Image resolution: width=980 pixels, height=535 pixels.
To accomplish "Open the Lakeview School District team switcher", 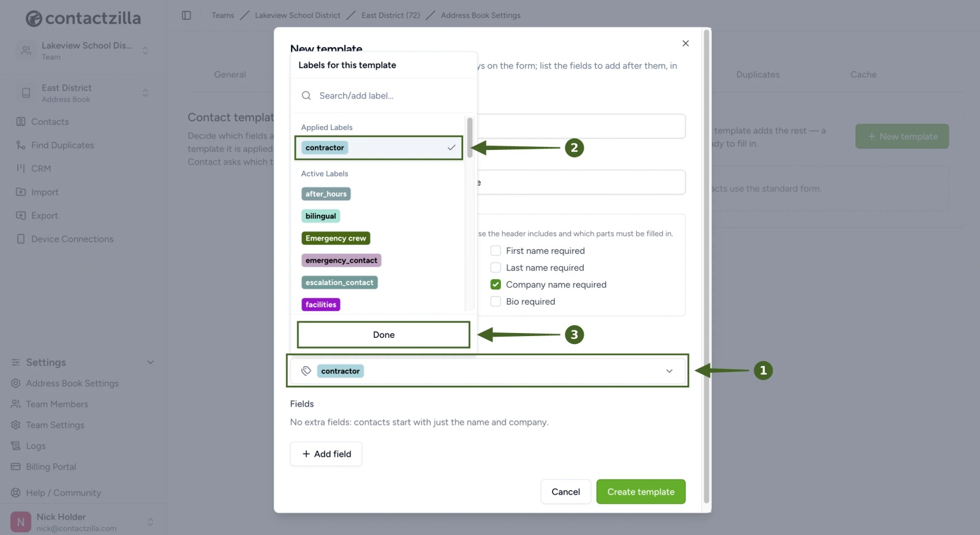I will pos(84,51).
